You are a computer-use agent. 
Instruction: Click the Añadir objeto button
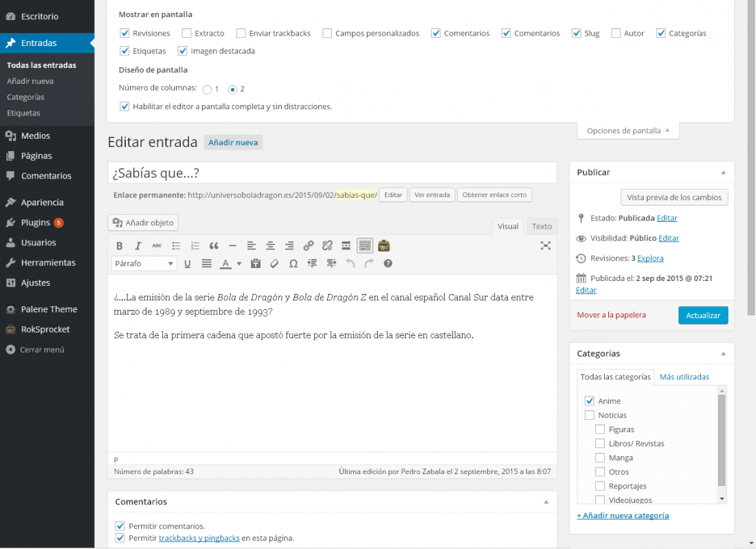[x=143, y=223]
